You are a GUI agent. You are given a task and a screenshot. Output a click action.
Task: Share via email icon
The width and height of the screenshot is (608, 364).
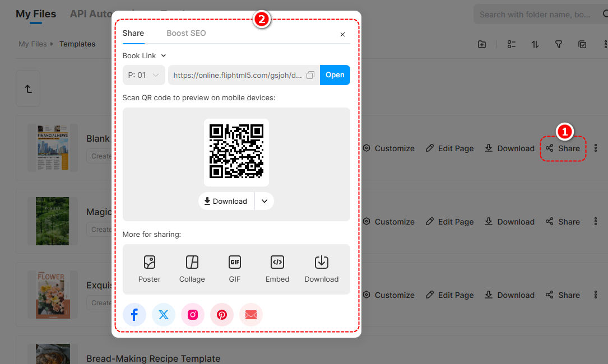(x=251, y=315)
